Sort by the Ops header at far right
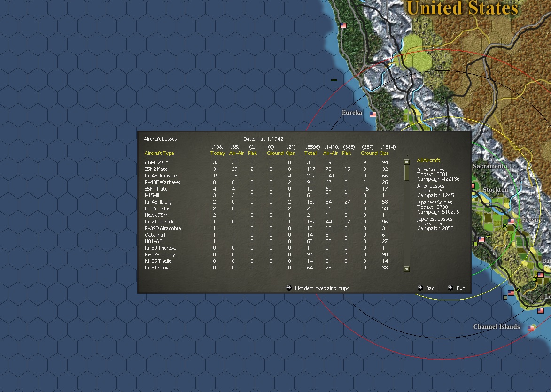 point(384,153)
